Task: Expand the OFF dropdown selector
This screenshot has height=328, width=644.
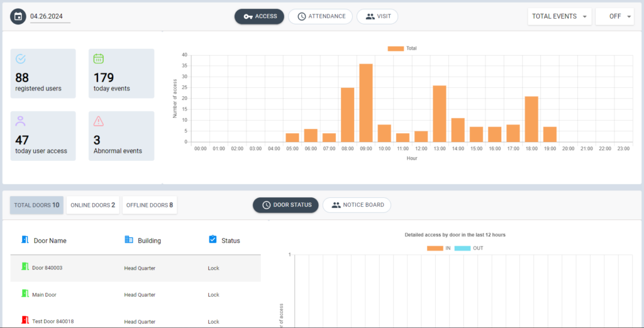Action: point(614,16)
